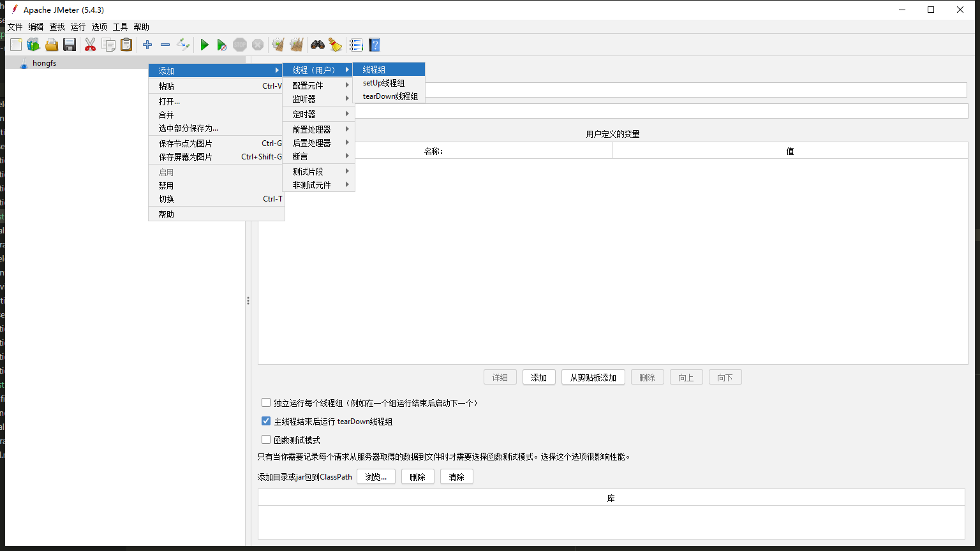Click the Paste clipboard icon
Image resolution: width=980 pixels, height=551 pixels.
tap(126, 45)
